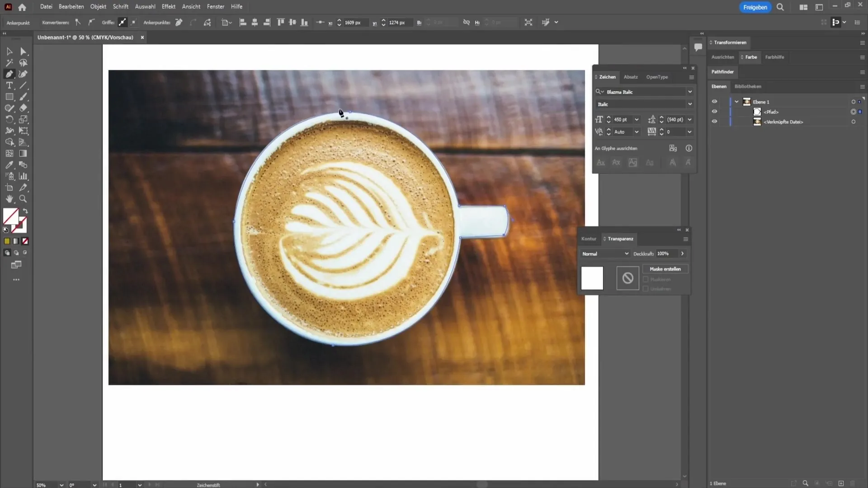Viewport: 868px width, 488px height.
Task: Toggle visibility of Ebene 1 layer
Action: click(715, 102)
